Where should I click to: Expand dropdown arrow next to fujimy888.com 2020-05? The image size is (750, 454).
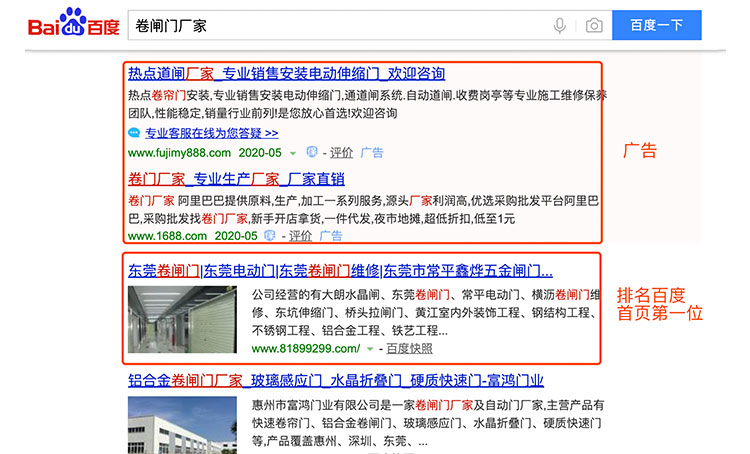[293, 154]
